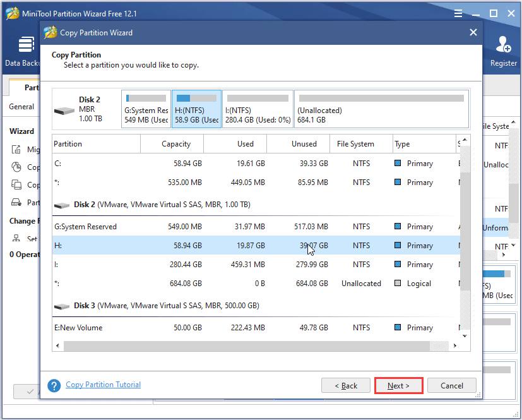The width and height of the screenshot is (522, 420).
Task: Click the partition list vertical scrollbar thumb
Action: 465,231
